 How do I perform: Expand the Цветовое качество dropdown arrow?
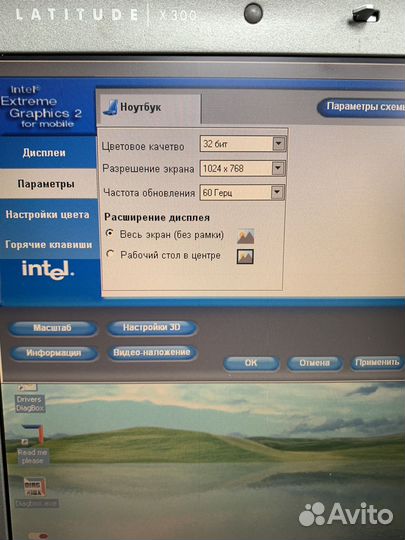(279, 143)
